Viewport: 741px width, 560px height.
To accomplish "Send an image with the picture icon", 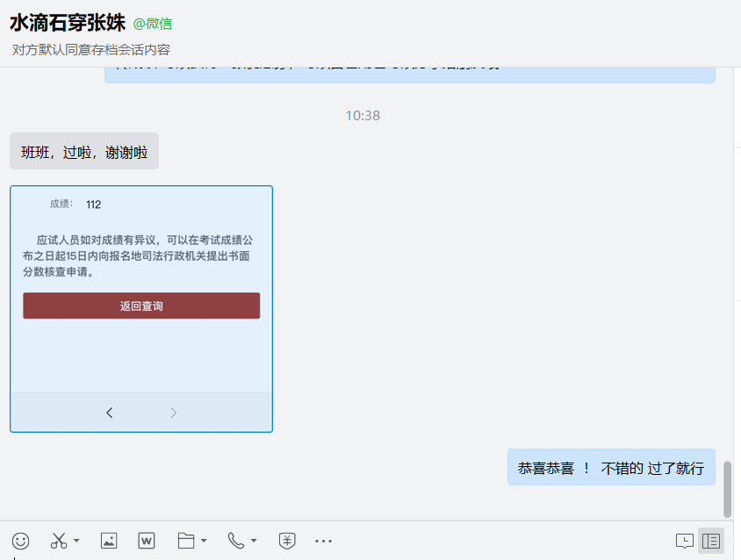I will tap(109, 541).
